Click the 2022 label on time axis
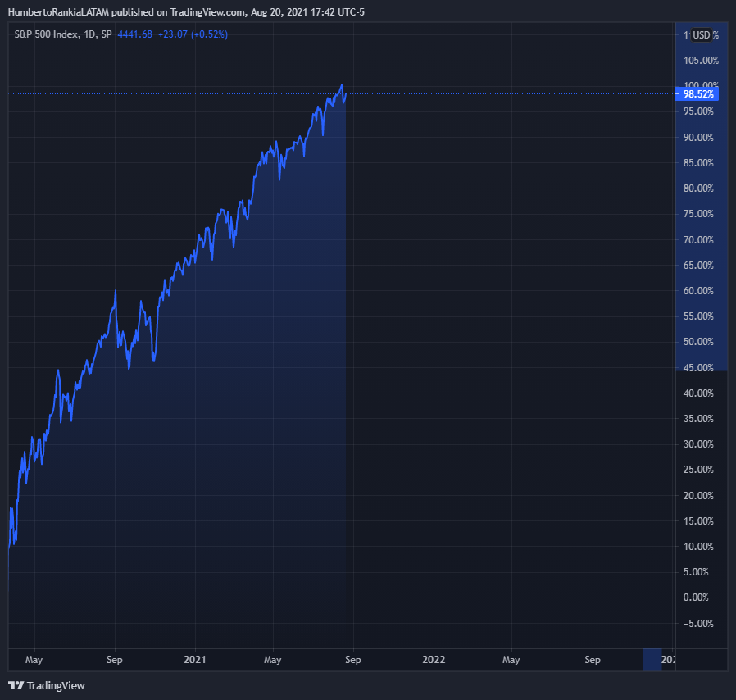This screenshot has width=736, height=700. pyautogui.click(x=434, y=660)
